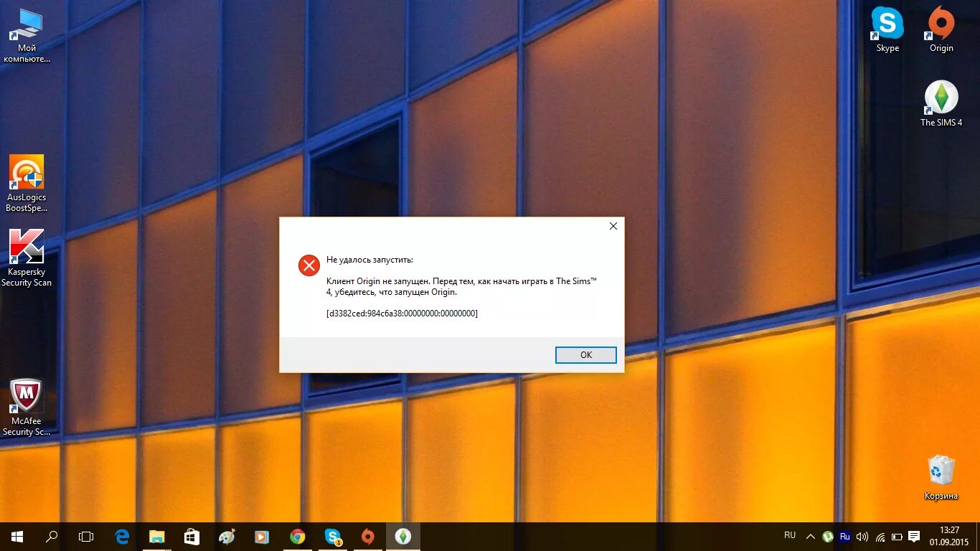Select the Kaspersky Security Scan desktop shortcut
The image size is (980, 551).
tap(27, 258)
